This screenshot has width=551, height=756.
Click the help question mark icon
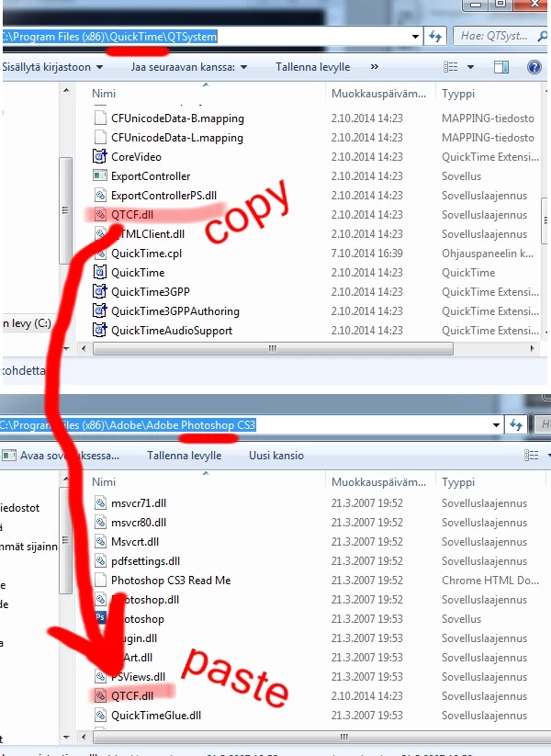534,67
